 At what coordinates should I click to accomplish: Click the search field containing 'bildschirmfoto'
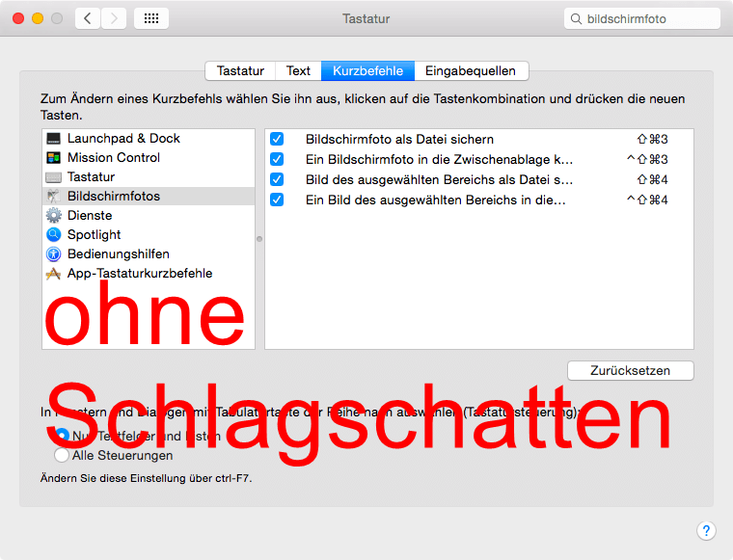(646, 18)
